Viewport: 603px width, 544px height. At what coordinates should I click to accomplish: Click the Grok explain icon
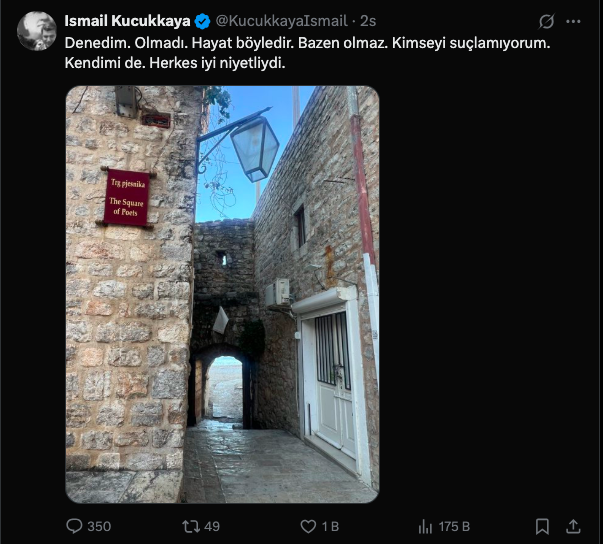[x=546, y=22]
